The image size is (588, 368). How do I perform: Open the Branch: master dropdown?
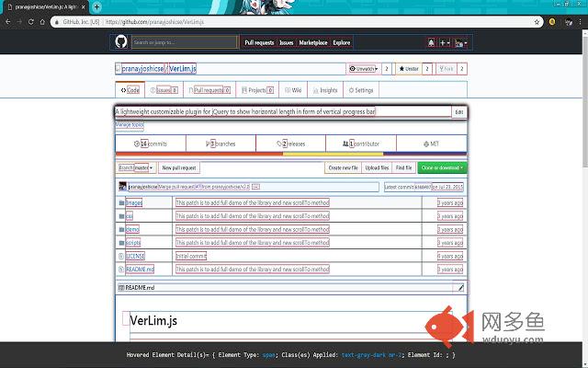136,167
